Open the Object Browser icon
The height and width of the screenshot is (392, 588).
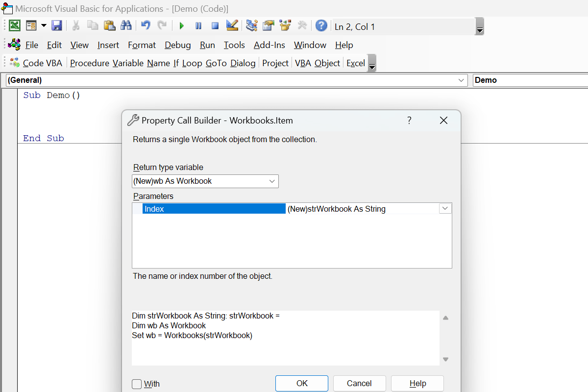point(285,26)
